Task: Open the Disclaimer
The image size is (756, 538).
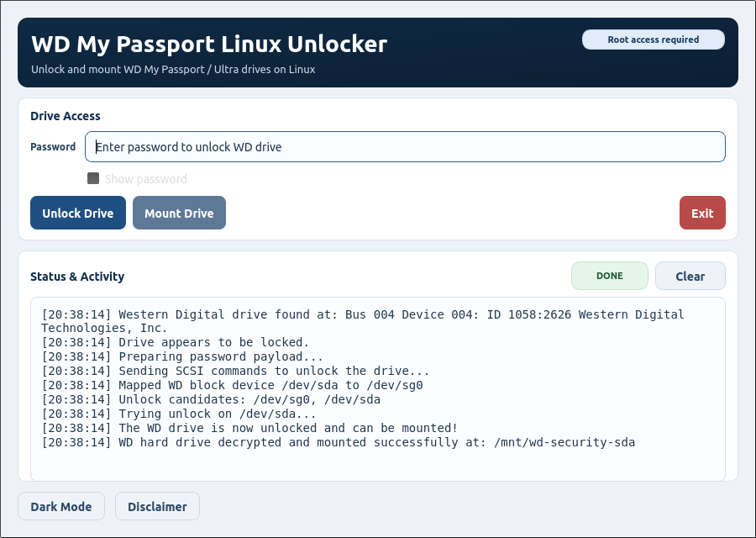Action: (157, 506)
